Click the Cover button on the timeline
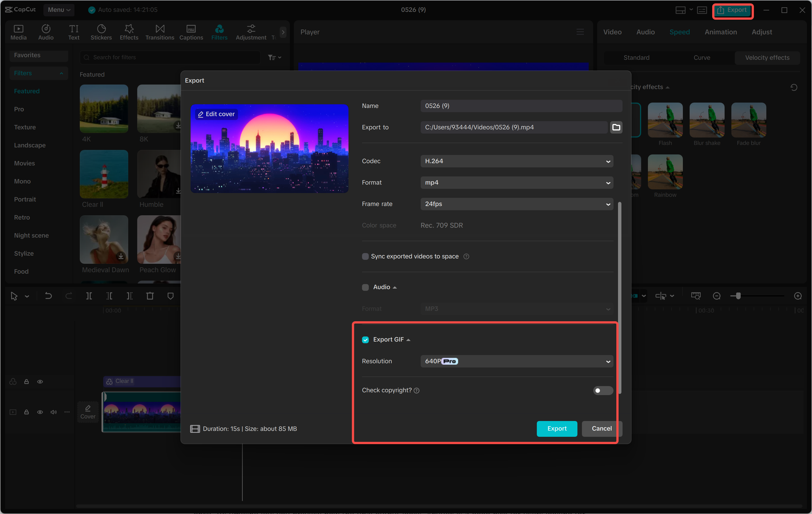812x514 pixels. [x=88, y=412]
